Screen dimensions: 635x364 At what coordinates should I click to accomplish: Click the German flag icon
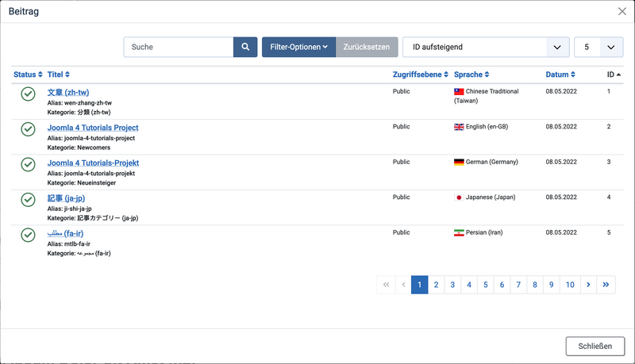tap(459, 162)
